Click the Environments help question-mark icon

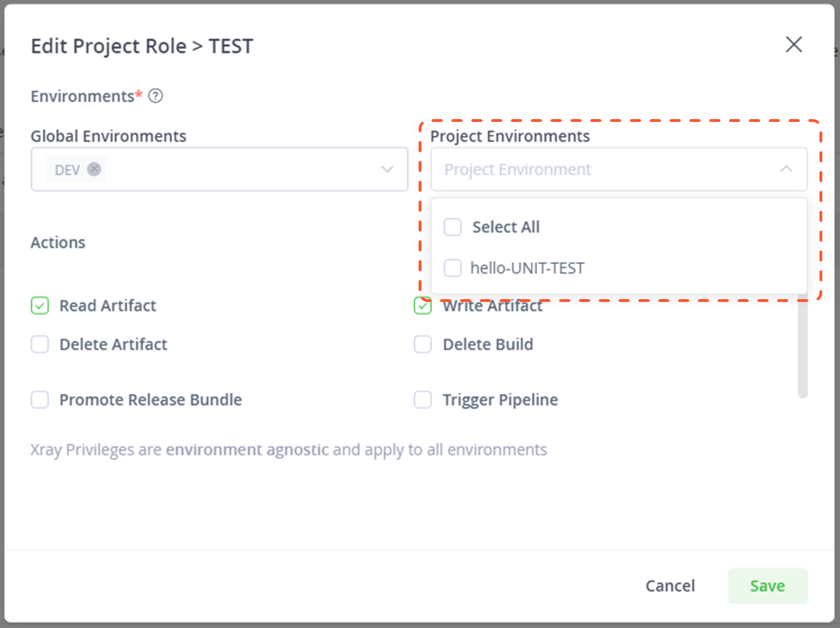click(155, 96)
